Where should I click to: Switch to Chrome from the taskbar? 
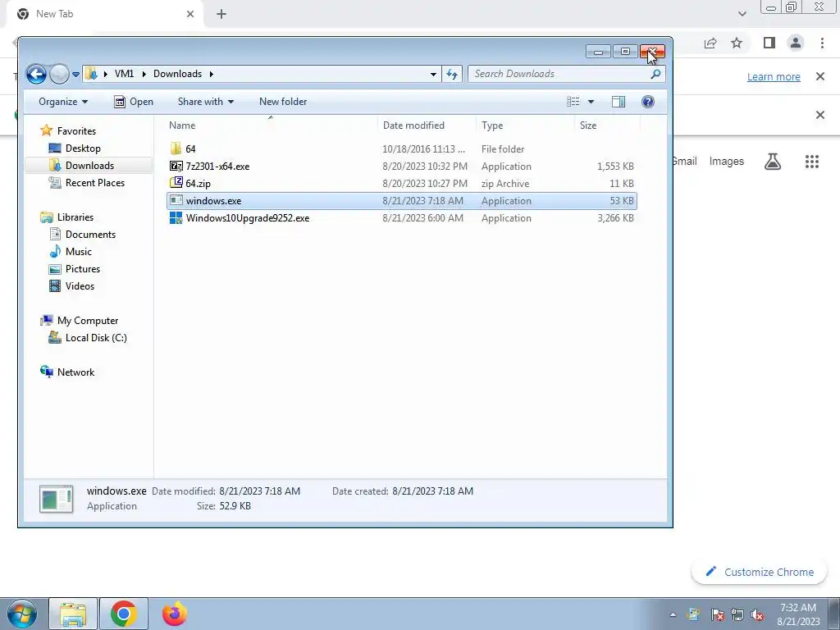pyautogui.click(x=124, y=614)
